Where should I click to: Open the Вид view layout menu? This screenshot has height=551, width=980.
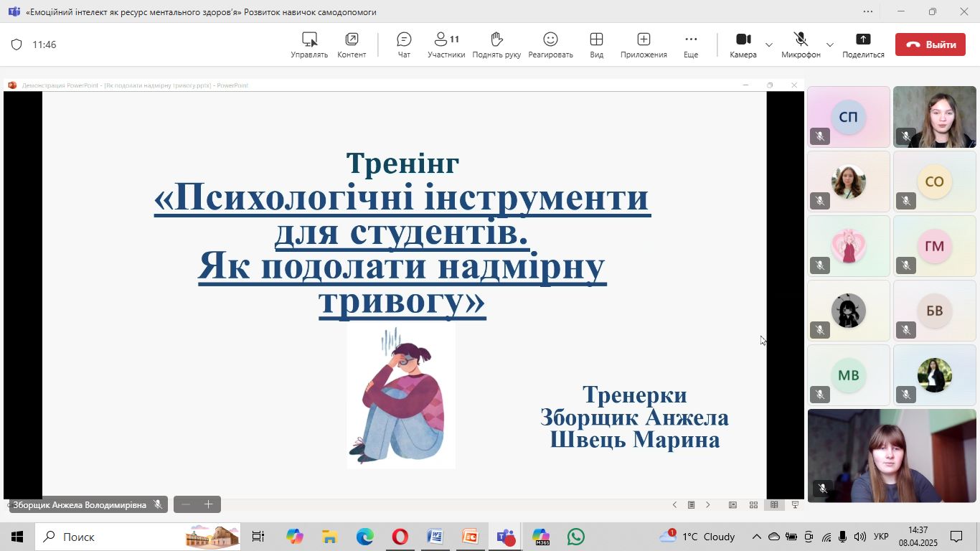[596, 44]
